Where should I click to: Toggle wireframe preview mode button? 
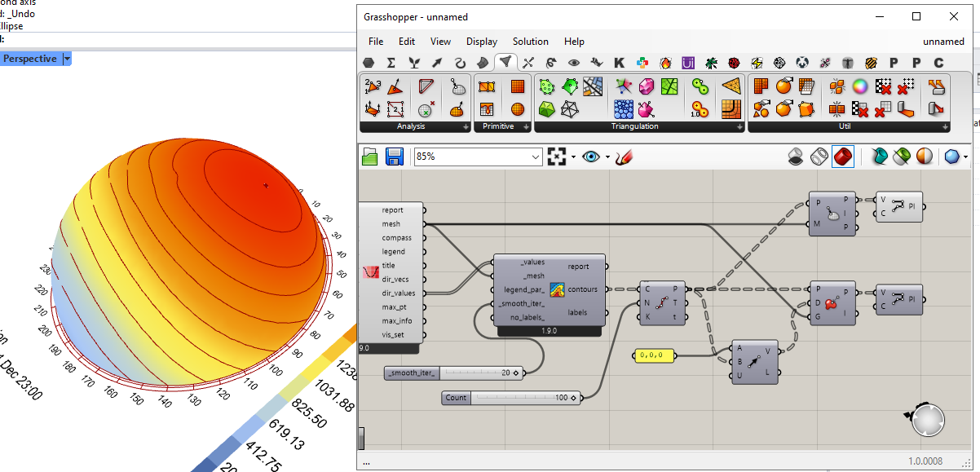(x=819, y=157)
